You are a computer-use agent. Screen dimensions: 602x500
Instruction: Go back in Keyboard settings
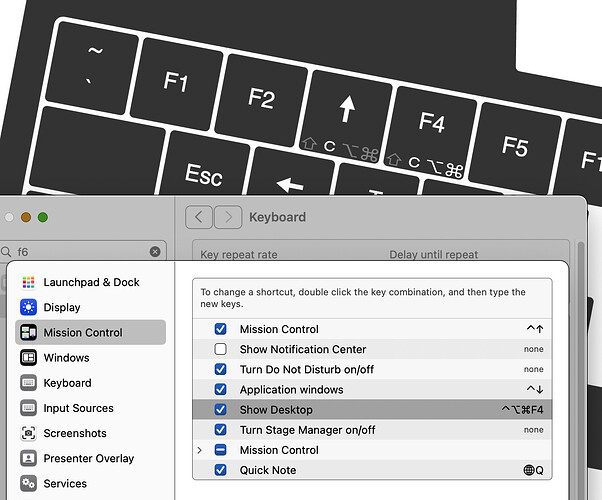(x=198, y=217)
